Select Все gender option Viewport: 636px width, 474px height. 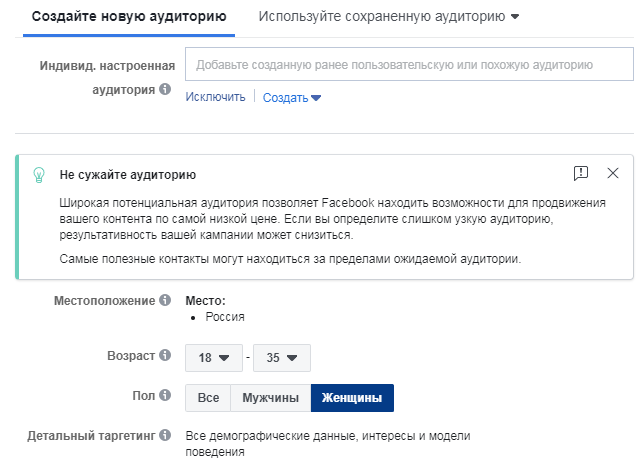(208, 398)
